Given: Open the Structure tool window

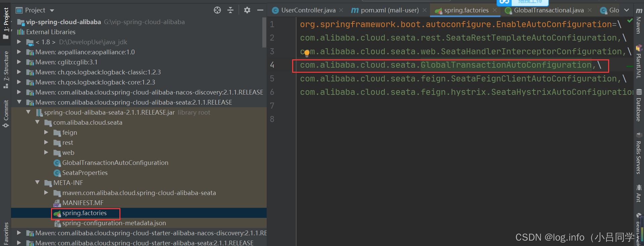Looking at the screenshot, I should [x=6, y=69].
